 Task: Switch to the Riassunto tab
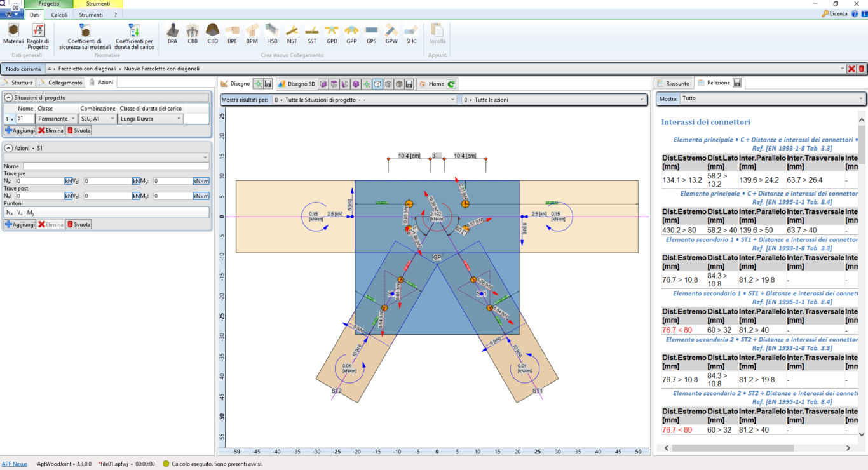(674, 83)
